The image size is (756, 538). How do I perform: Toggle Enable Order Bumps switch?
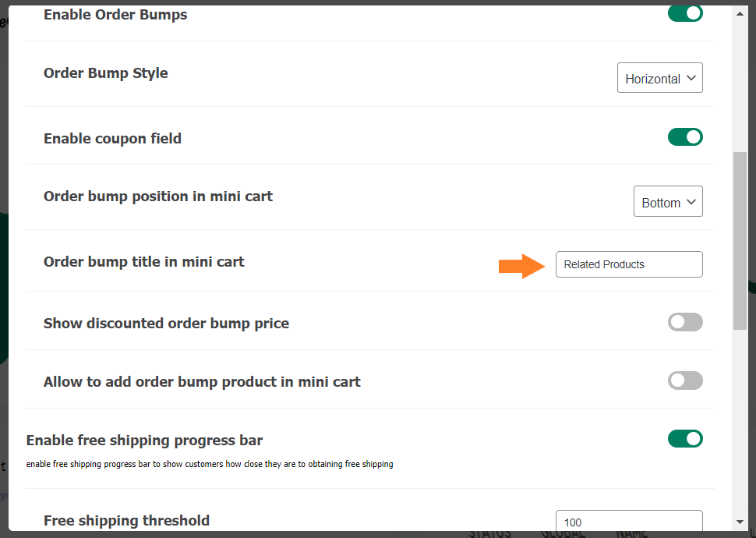(685, 13)
